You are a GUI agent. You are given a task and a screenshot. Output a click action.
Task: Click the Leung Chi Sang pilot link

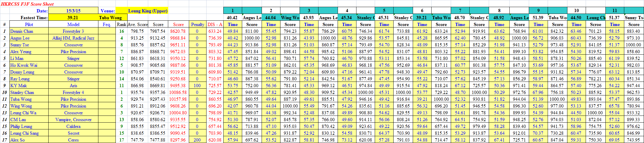pos(24,133)
